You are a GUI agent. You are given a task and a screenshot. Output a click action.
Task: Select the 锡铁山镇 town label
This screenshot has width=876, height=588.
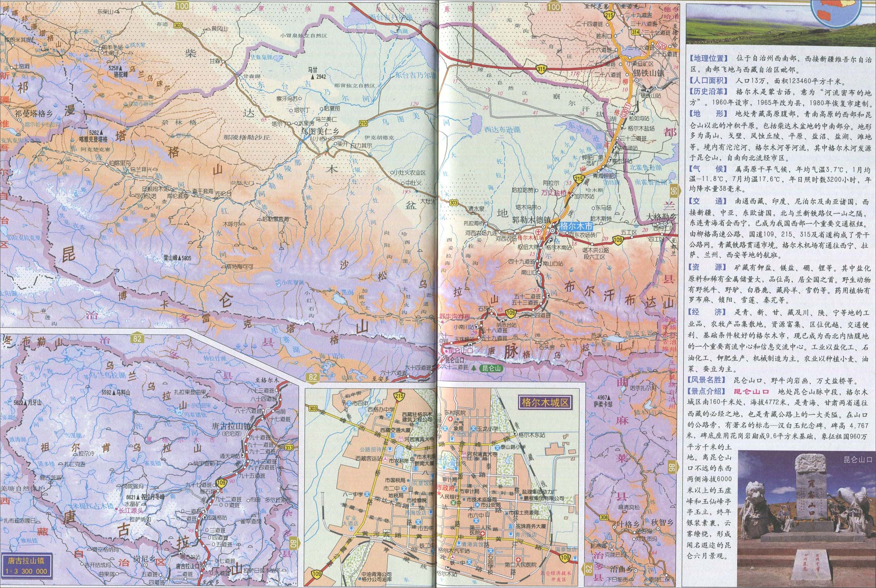tap(648, 73)
